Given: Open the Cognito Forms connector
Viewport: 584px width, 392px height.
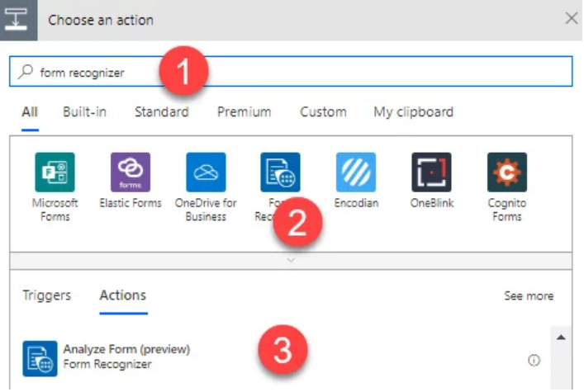Looking at the screenshot, I should coord(507,172).
